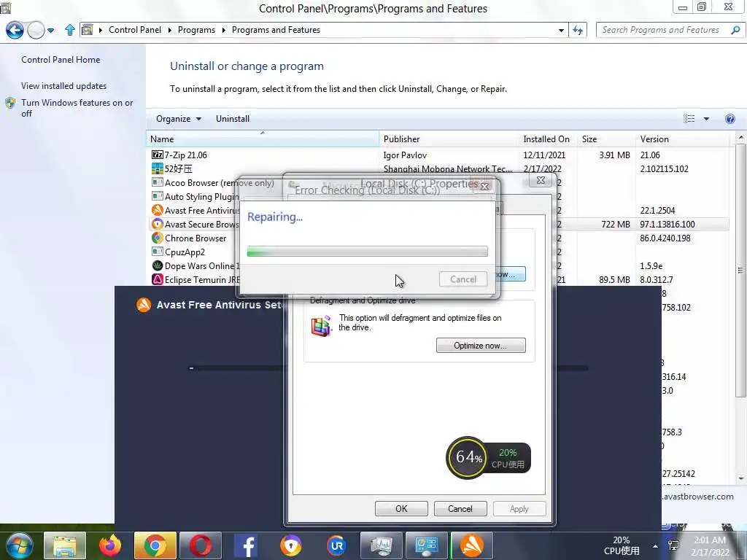Screen dimensions: 747x560
Task: Click the Avast logo in the Setup window
Action: pos(144,305)
